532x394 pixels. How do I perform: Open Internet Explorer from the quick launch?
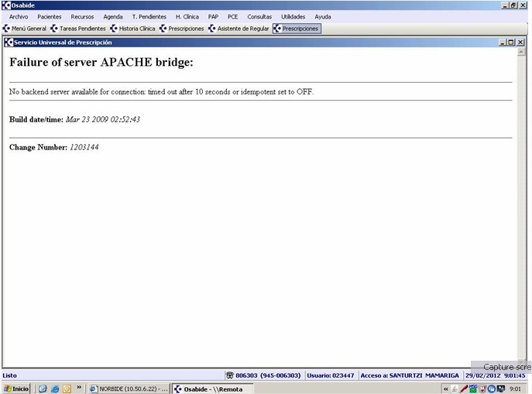coord(55,389)
